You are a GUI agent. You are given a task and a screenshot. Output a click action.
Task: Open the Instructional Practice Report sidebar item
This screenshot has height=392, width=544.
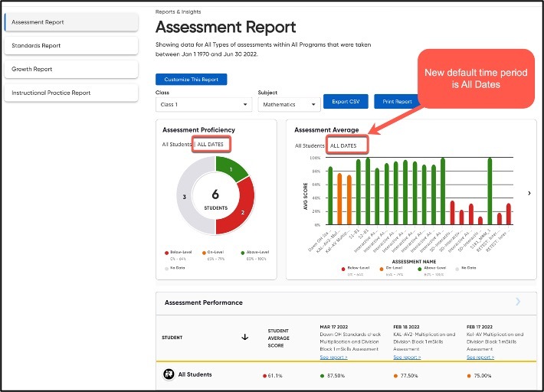pyautogui.click(x=71, y=93)
